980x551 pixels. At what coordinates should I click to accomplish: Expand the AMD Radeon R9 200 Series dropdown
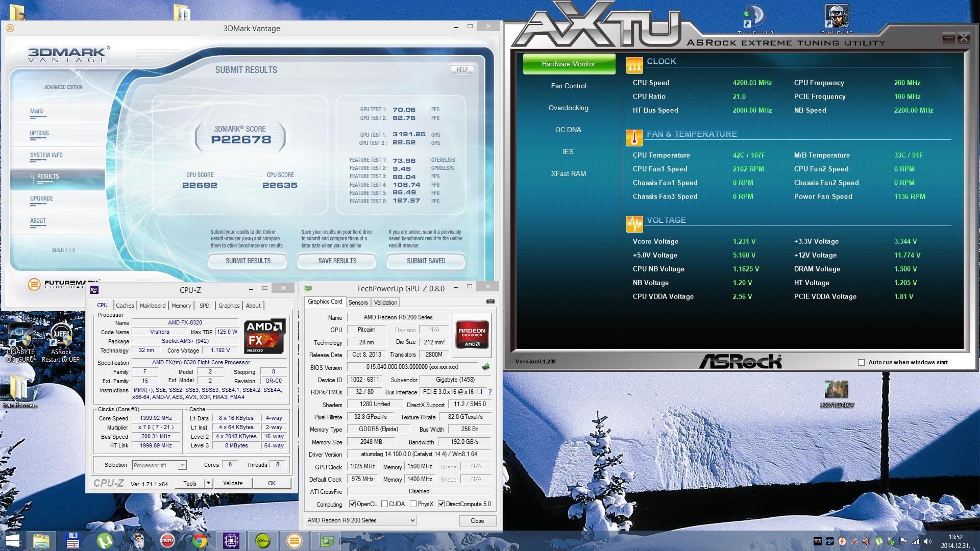[412, 520]
